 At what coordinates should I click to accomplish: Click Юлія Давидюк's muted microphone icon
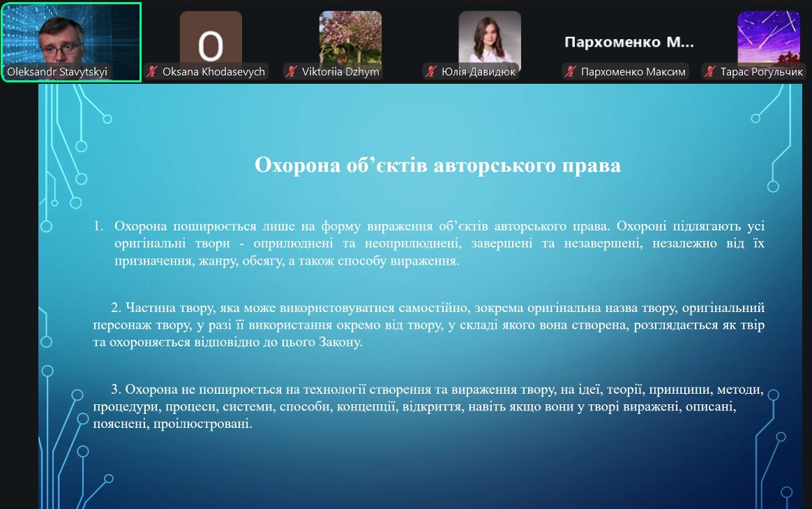pos(432,71)
